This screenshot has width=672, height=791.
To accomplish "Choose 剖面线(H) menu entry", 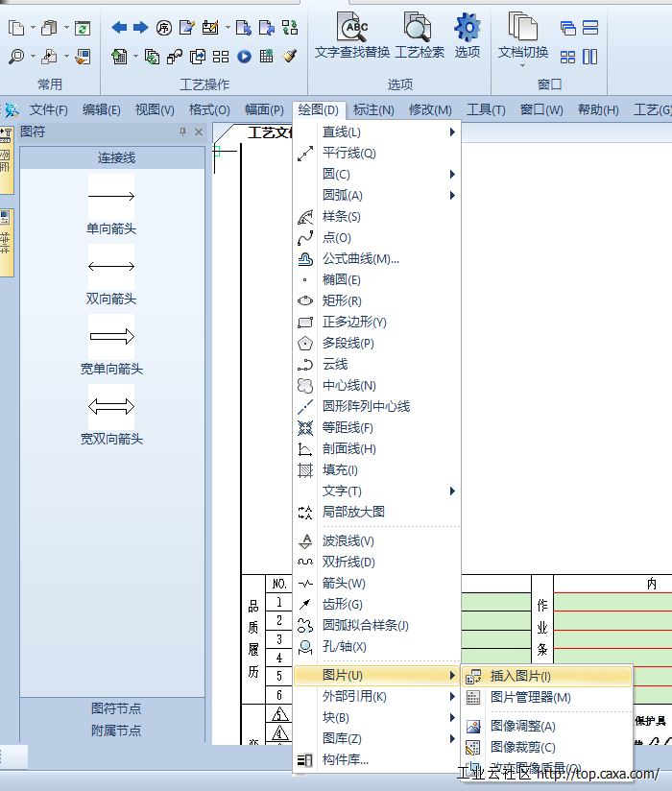I will (376, 448).
